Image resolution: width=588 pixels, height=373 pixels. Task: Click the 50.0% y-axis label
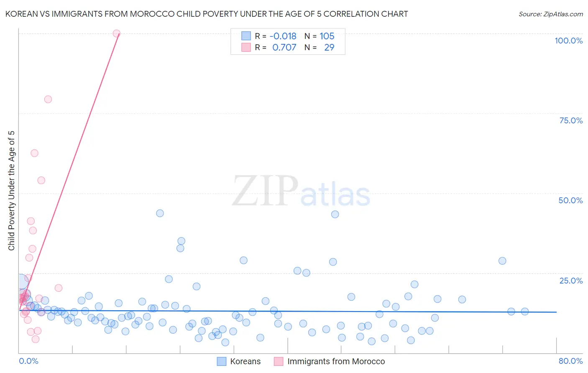(570, 200)
